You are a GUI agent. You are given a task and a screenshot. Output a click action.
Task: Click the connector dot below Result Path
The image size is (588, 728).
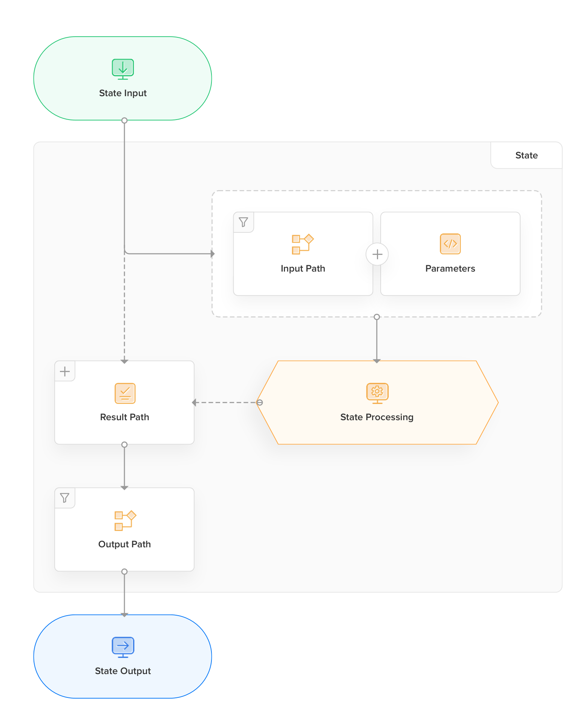(124, 445)
